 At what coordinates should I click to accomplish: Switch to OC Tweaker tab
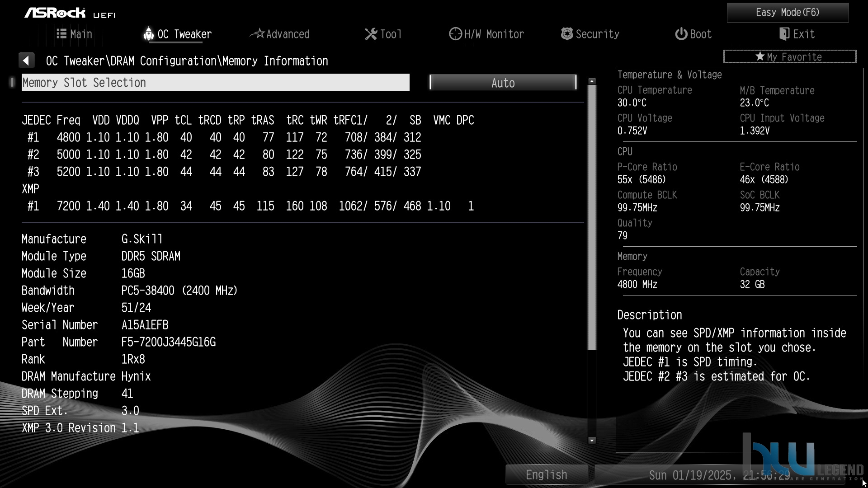point(178,34)
